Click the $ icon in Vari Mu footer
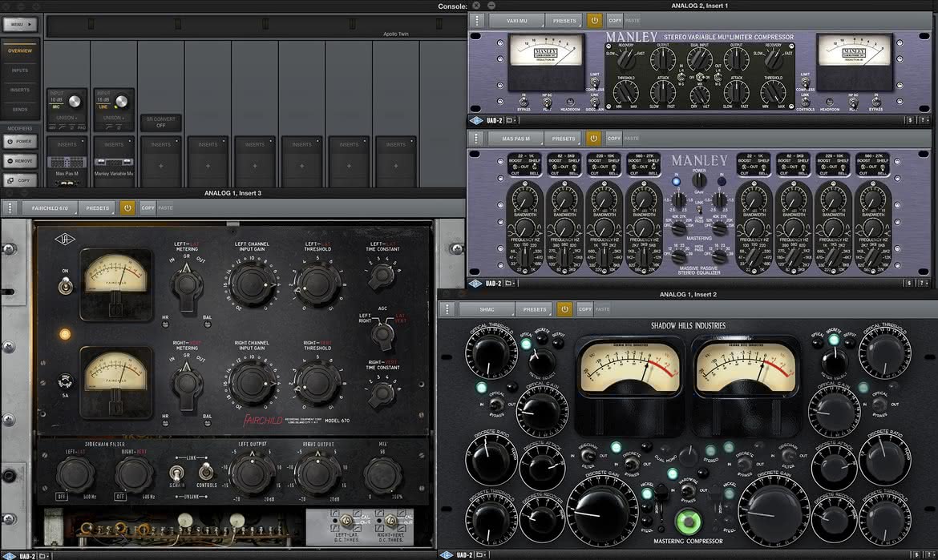 [x=911, y=120]
